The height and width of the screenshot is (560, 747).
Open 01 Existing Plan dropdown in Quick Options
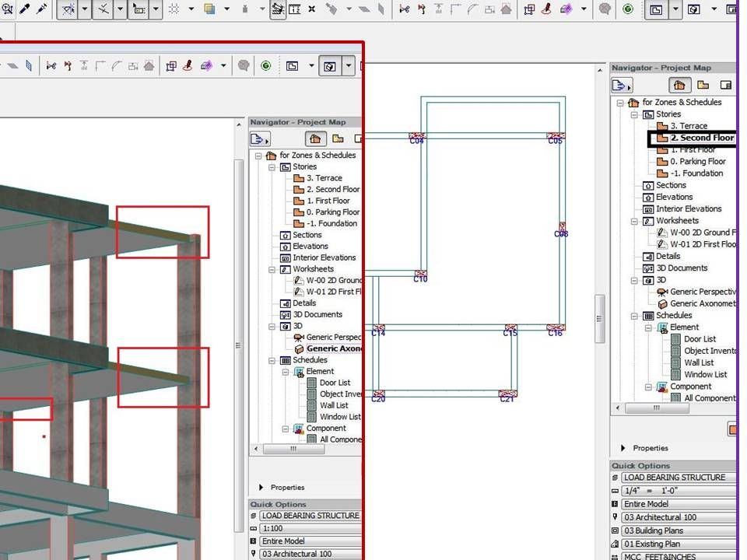[679, 544]
